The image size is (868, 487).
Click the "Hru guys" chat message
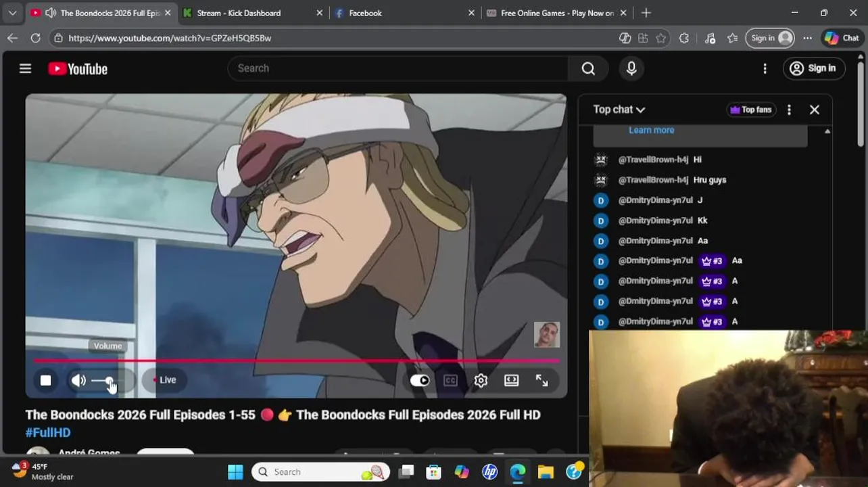point(710,180)
